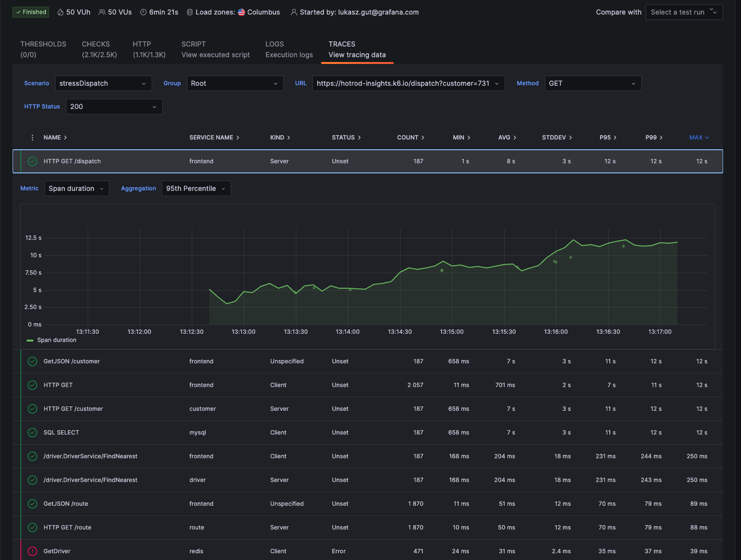This screenshot has width=741, height=560.
Task: Click the three-dot column options icon
Action: coord(32,138)
